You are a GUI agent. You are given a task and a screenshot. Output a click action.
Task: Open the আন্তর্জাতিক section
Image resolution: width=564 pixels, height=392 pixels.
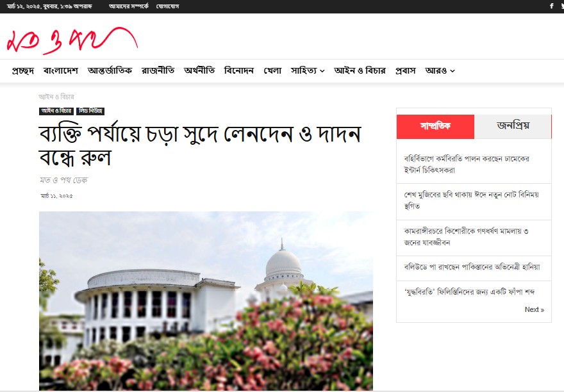110,70
